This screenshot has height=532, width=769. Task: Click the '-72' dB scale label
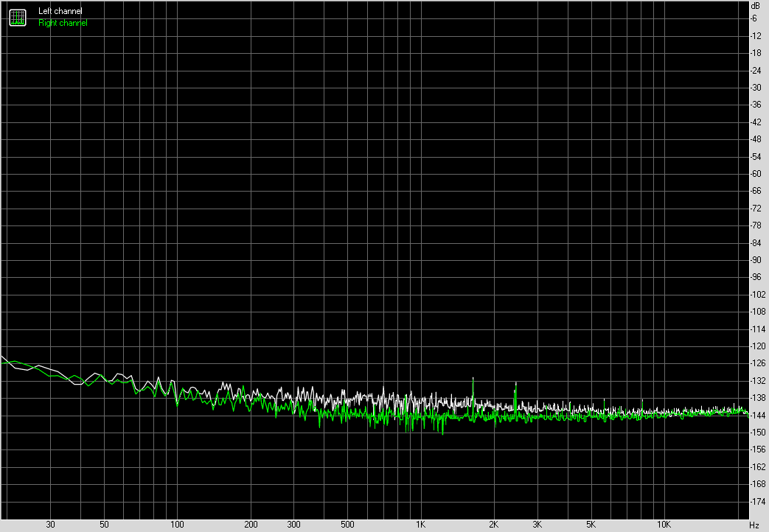(756, 208)
